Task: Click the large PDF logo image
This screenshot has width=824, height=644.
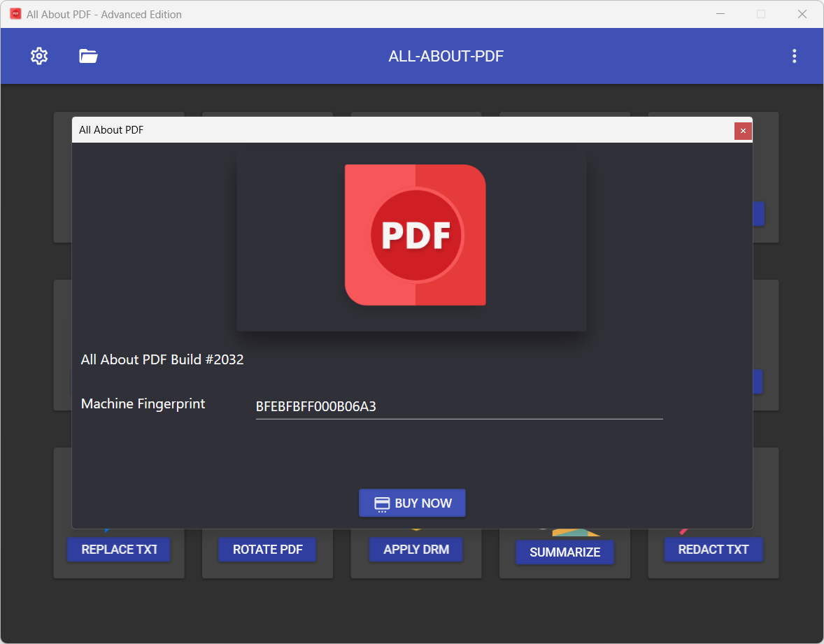Action: pos(415,235)
